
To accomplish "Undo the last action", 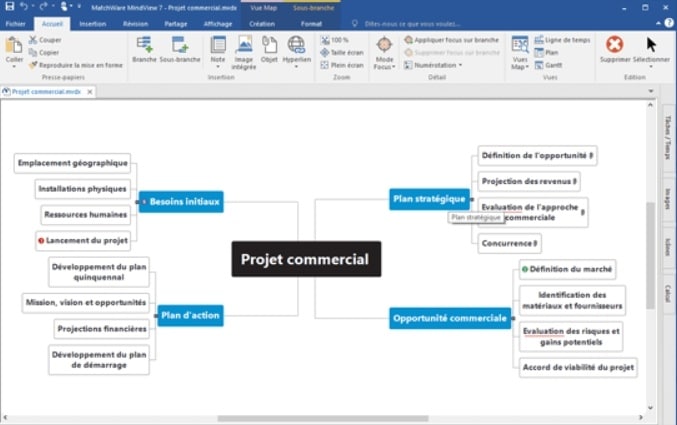I will 24,6.
